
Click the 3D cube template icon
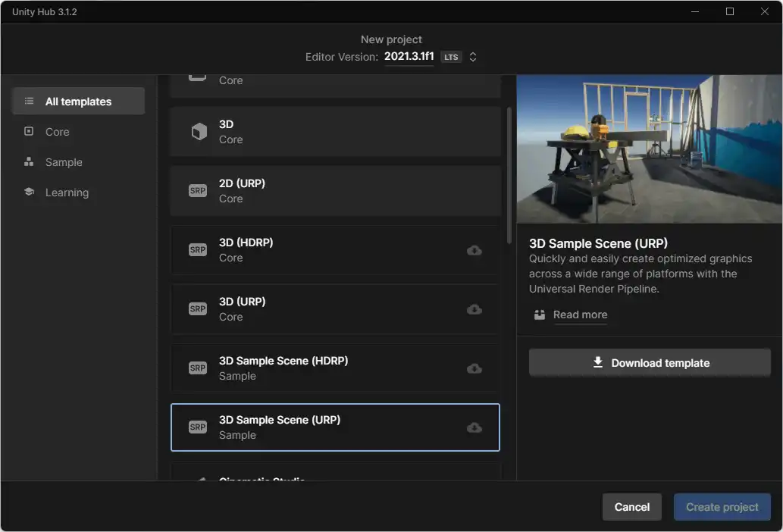click(x=199, y=132)
